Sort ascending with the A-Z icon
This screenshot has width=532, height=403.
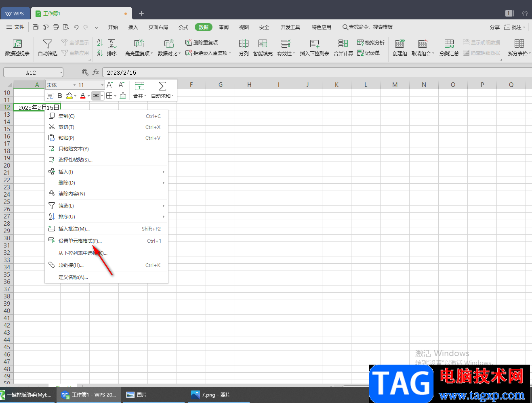(x=100, y=42)
